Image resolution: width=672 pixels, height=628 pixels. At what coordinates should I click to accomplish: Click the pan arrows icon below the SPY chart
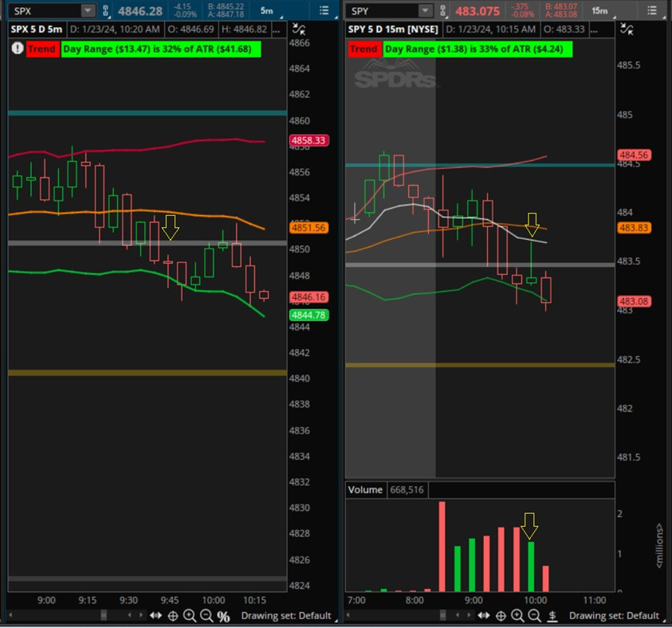point(484,615)
